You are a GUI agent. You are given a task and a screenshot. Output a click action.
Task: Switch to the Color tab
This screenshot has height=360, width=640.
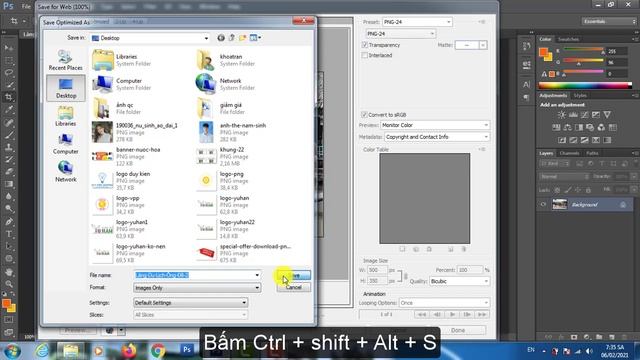(545, 39)
